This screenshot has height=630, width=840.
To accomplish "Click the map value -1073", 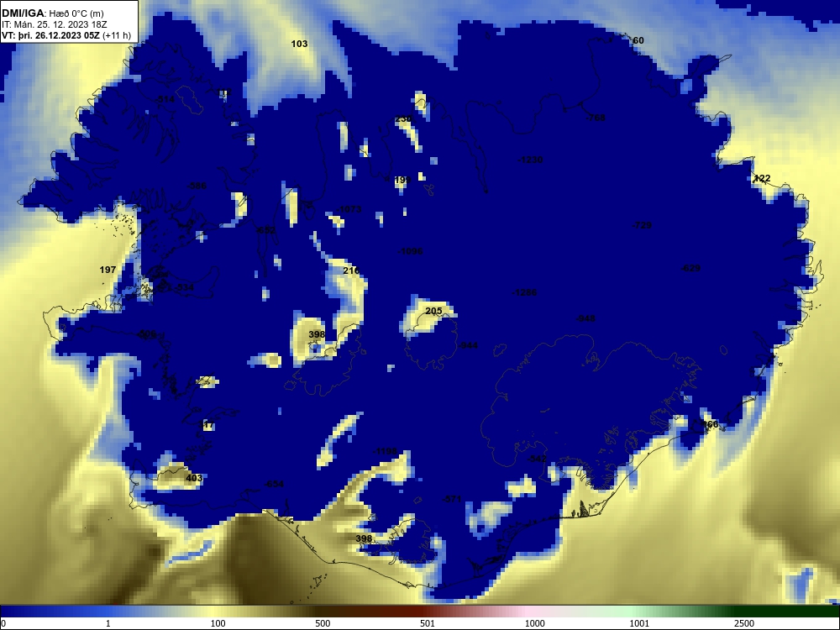I will click(x=349, y=209).
